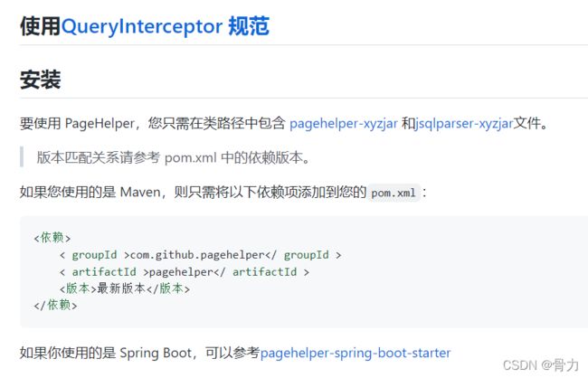Click the text 要使用 PageHelper
The width and height of the screenshot is (588, 378).
tap(77, 123)
